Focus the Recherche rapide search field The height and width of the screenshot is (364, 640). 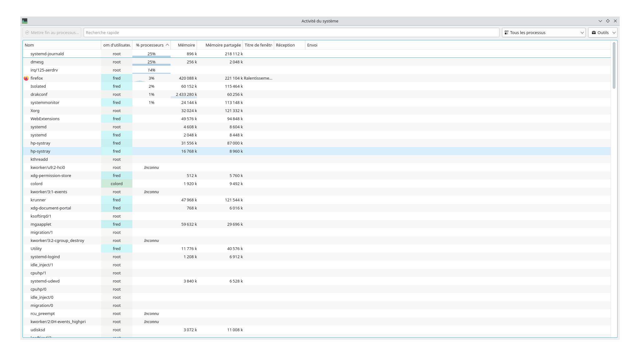point(291,32)
